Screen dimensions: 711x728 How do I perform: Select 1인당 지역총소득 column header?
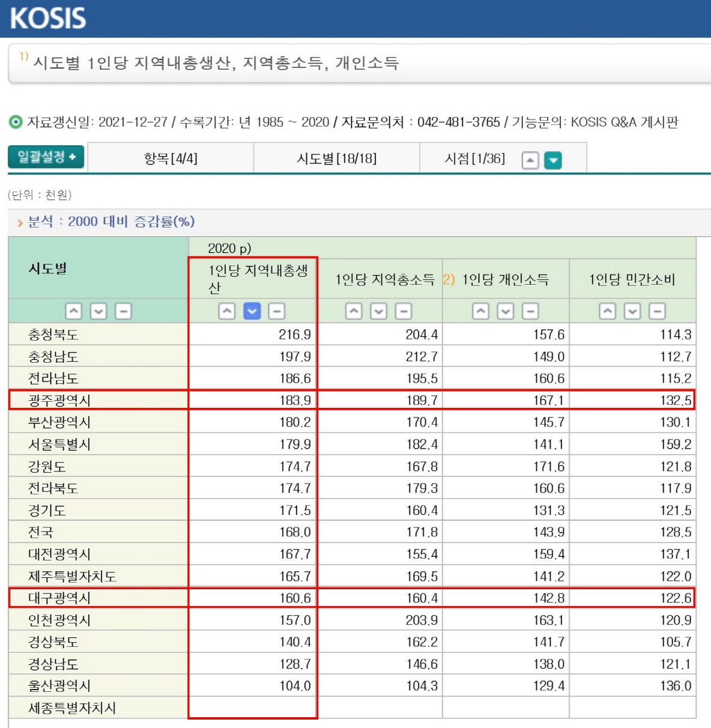pos(384,279)
